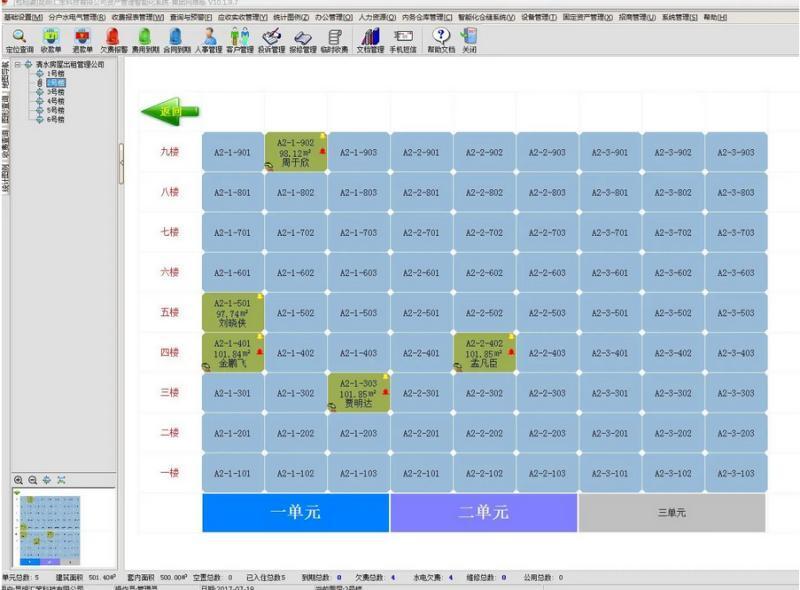Open 手机短信 toolbar icon
Viewport: 800px width, 590px height.
coord(403,40)
